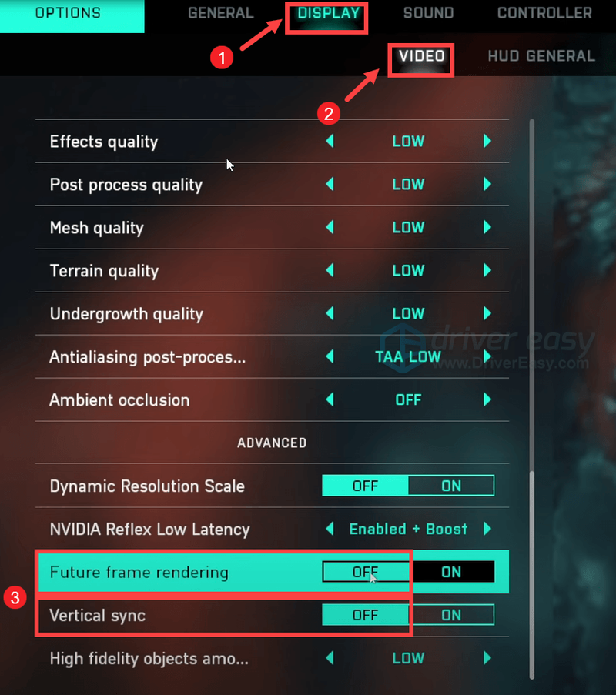Click left arrow for High fidelity objects amount
616x695 pixels.
click(330, 658)
